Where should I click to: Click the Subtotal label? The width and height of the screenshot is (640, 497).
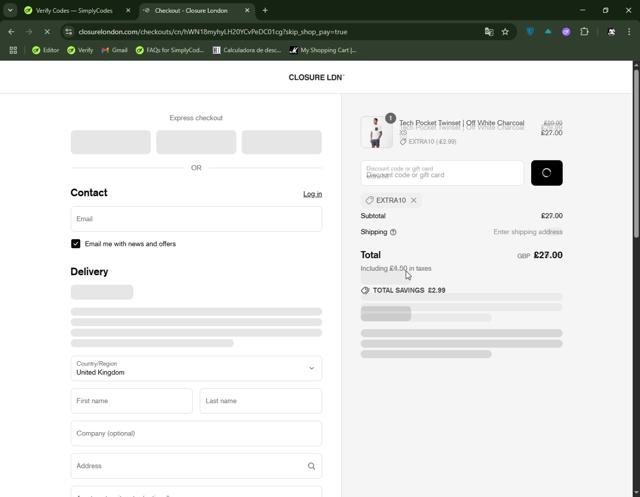pos(373,216)
